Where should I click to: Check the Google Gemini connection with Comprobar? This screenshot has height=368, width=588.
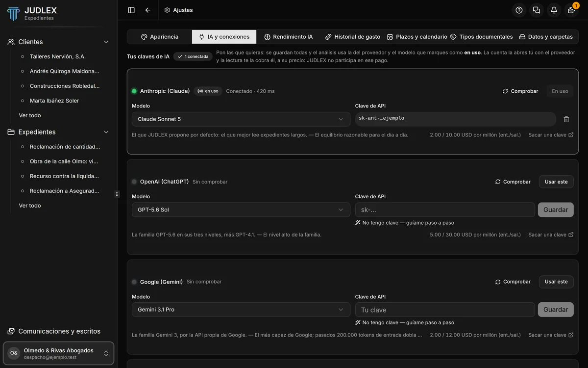[x=513, y=282]
